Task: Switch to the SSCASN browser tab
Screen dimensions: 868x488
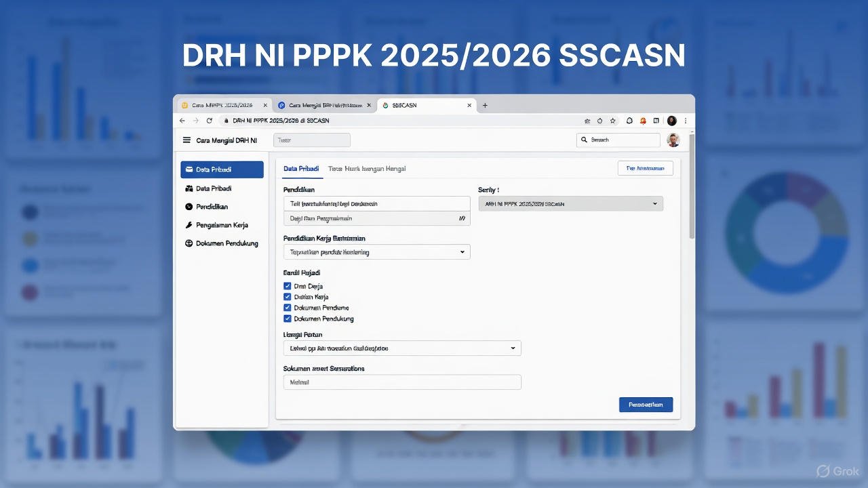Action: pyautogui.click(x=427, y=106)
